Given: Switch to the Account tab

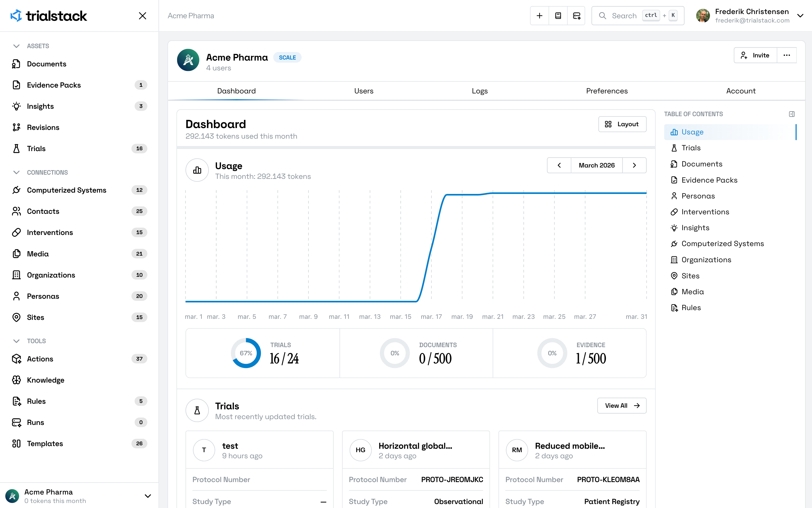Looking at the screenshot, I should [741, 91].
